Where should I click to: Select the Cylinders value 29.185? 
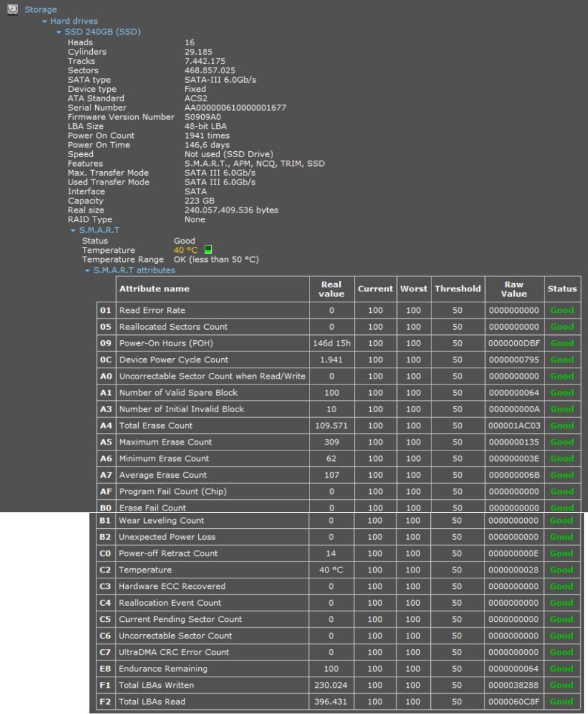click(x=198, y=52)
